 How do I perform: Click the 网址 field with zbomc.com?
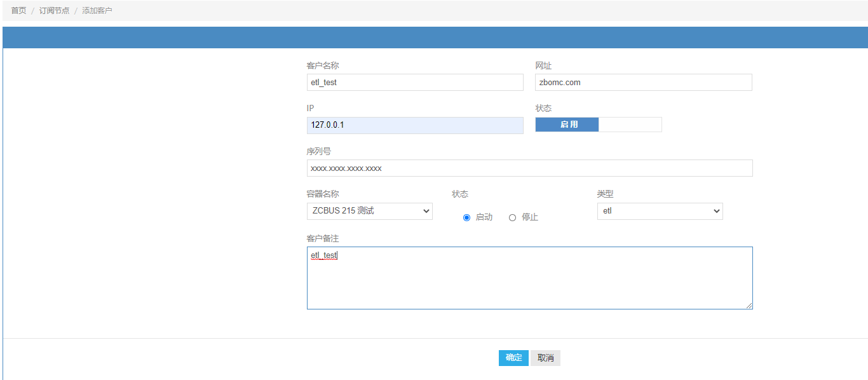pos(643,83)
